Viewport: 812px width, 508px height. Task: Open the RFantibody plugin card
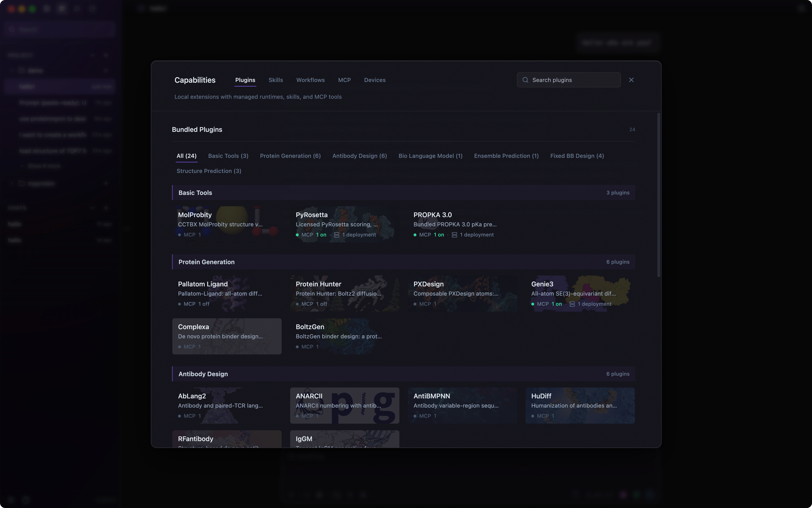click(x=227, y=439)
